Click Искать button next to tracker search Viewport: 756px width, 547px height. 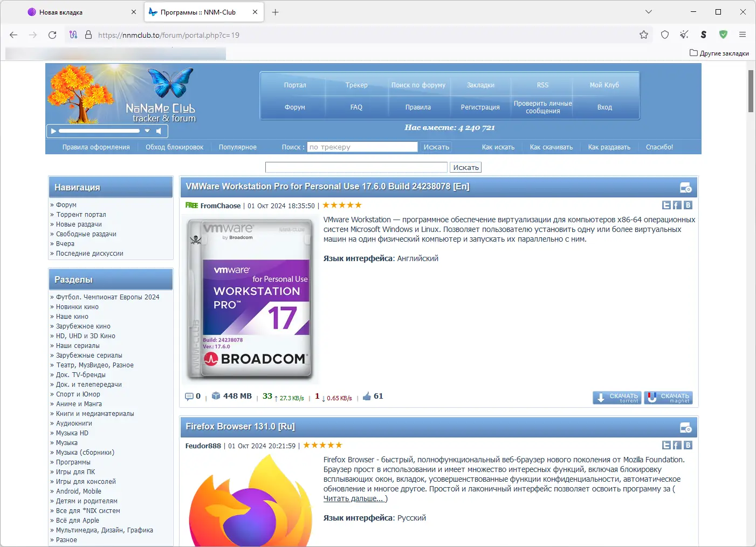coord(436,147)
